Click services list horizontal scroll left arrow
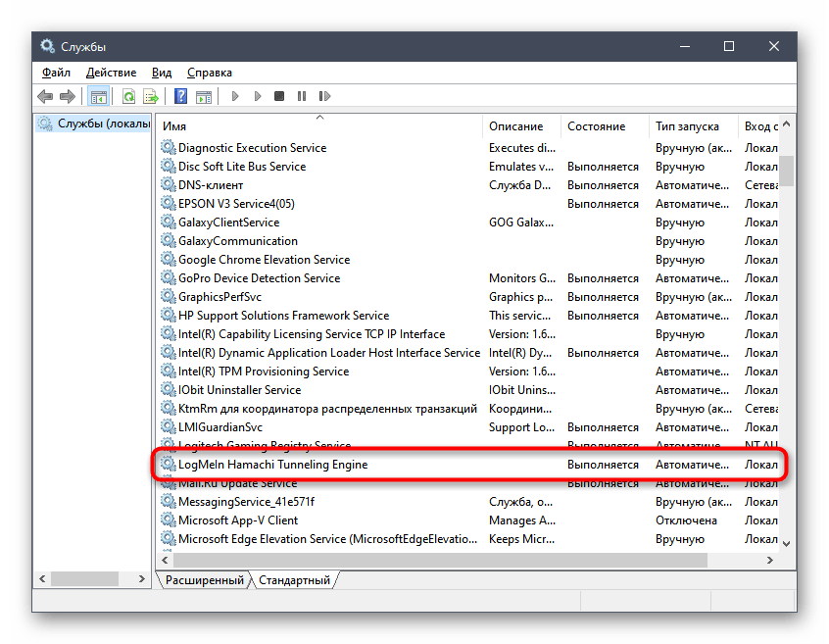 pos(165,560)
